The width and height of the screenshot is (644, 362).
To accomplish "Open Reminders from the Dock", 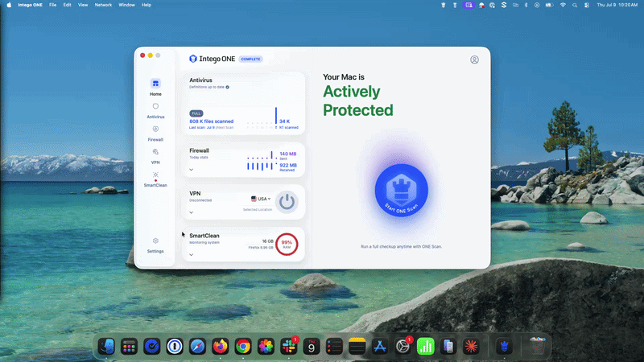I will pyautogui.click(x=334, y=347).
